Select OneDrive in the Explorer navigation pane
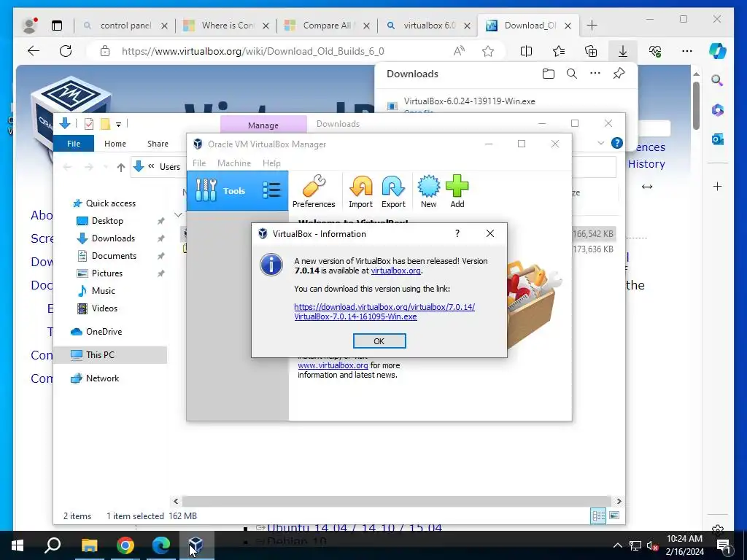Image resolution: width=747 pixels, height=560 pixels. point(104,332)
